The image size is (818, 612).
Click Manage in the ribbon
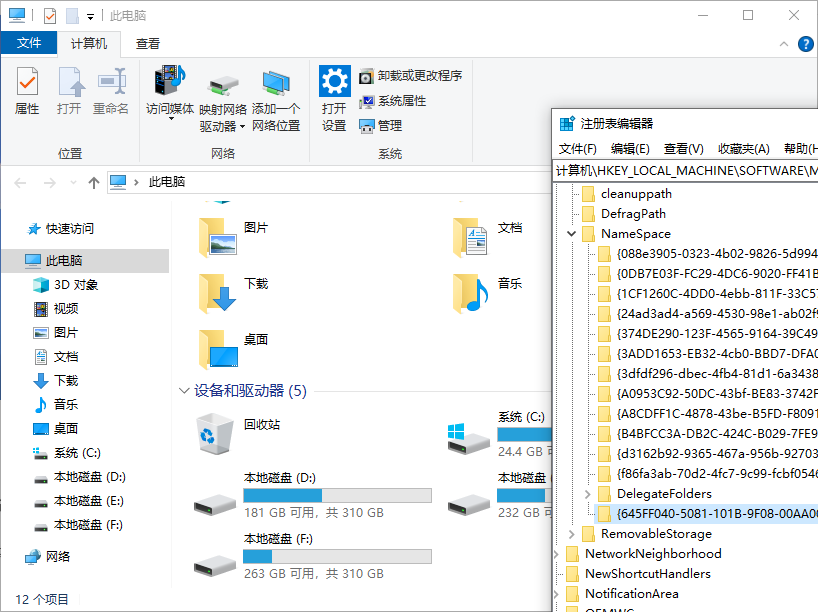coord(380,126)
